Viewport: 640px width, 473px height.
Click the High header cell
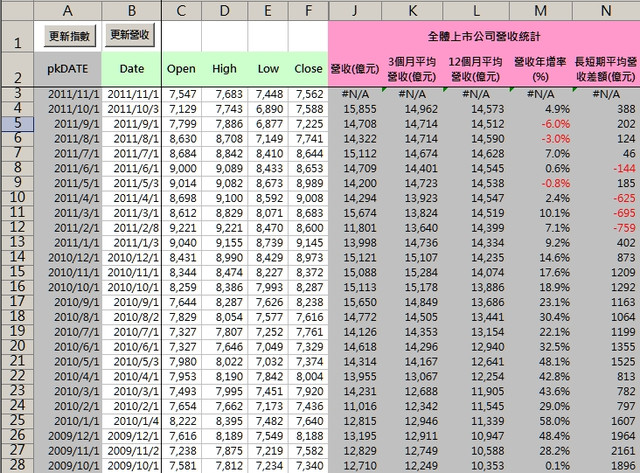pyautogui.click(x=224, y=69)
